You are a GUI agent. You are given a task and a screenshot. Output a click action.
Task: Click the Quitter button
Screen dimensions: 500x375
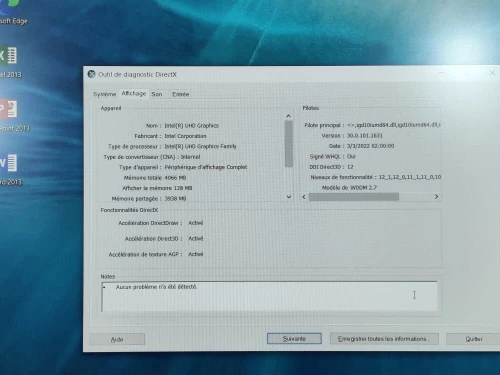473,339
